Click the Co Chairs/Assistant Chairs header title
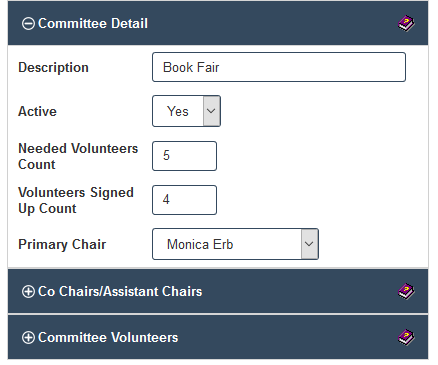The width and height of the screenshot is (438, 365). 120,291
